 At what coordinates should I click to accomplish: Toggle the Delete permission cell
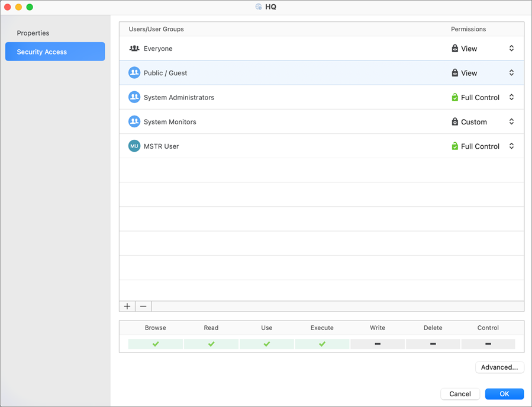[x=433, y=344]
